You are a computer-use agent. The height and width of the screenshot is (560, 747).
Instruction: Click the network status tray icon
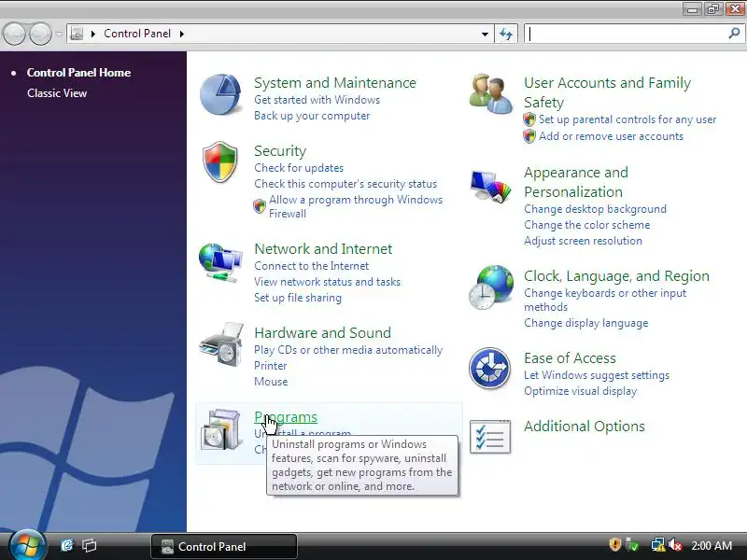658,545
